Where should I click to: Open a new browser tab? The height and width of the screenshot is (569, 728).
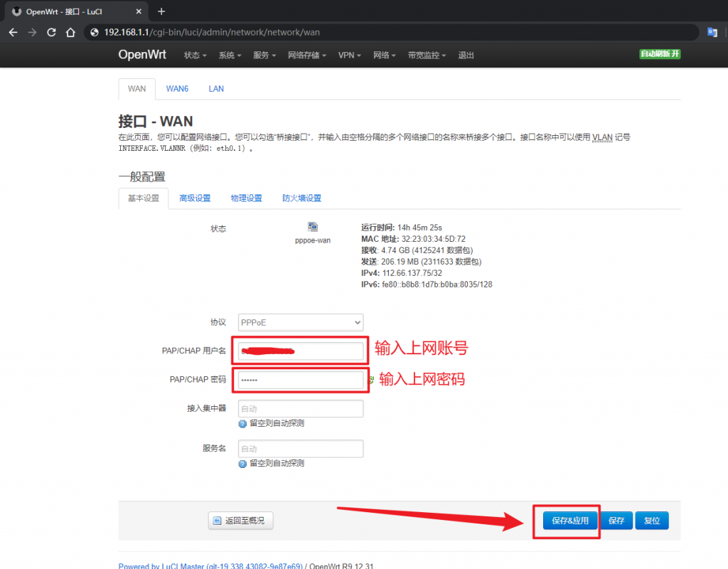pyautogui.click(x=161, y=11)
